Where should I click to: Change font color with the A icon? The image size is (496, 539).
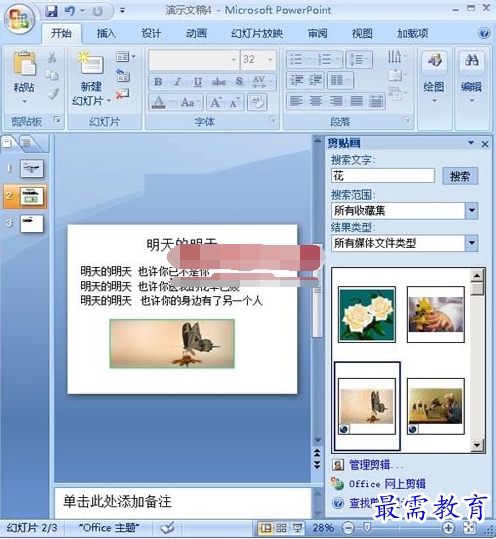[x=158, y=102]
